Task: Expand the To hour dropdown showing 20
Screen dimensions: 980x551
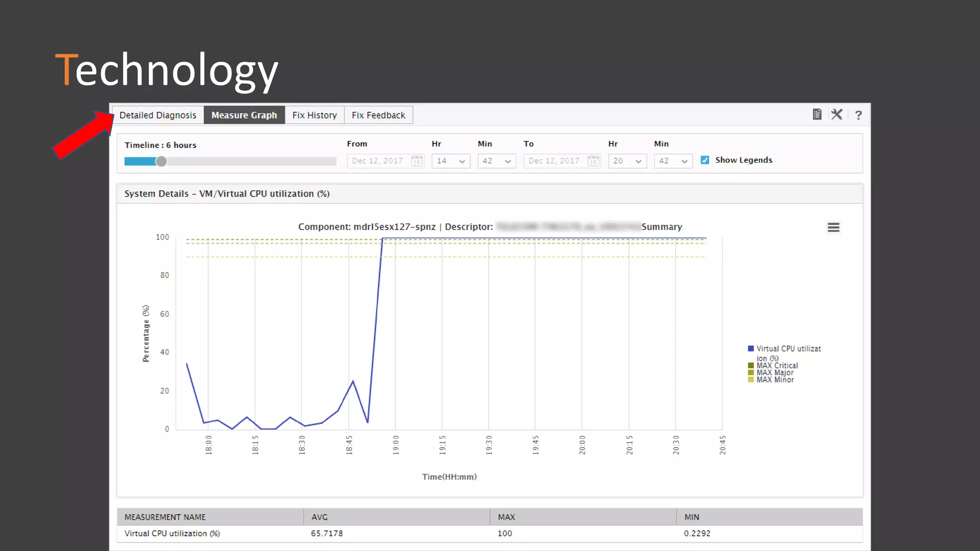Action: point(627,161)
